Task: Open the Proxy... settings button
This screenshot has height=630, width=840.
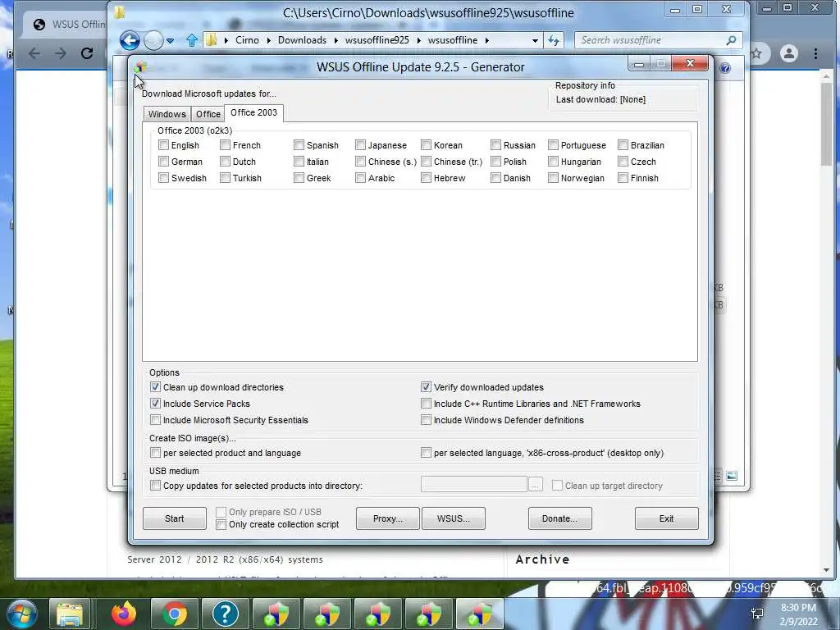Action: coord(387,518)
